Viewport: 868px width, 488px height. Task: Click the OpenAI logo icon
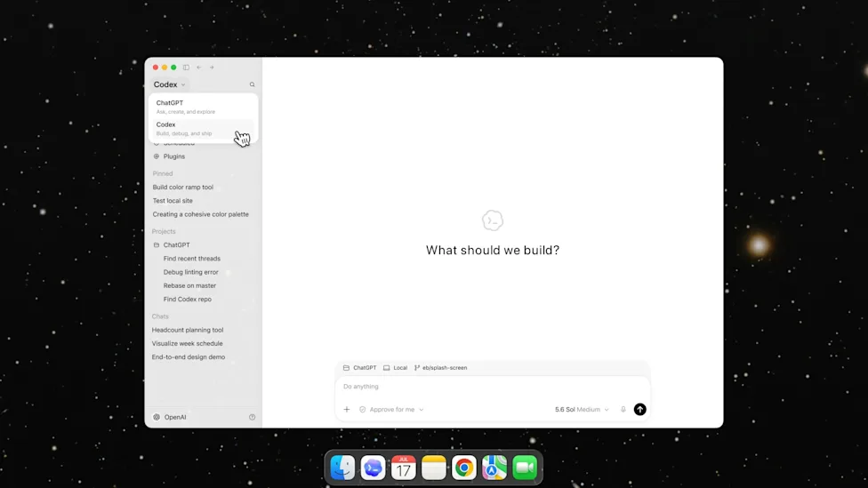157,417
